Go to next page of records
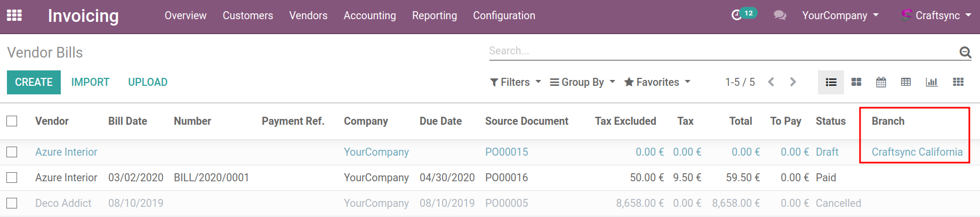Screen dimensions: 980x217 tap(793, 82)
